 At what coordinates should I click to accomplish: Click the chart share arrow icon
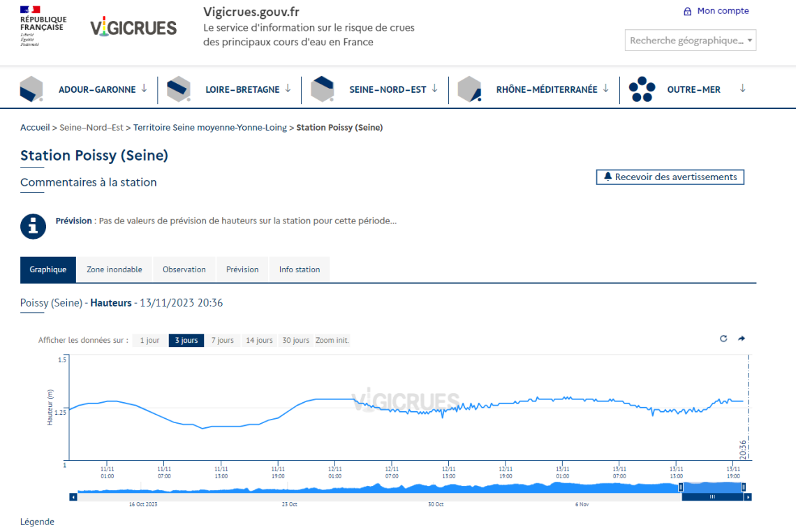(x=741, y=339)
